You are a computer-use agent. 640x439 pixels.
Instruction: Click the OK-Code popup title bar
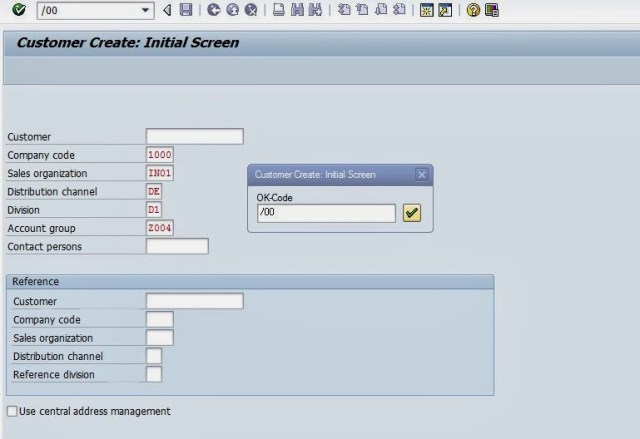tap(340, 175)
